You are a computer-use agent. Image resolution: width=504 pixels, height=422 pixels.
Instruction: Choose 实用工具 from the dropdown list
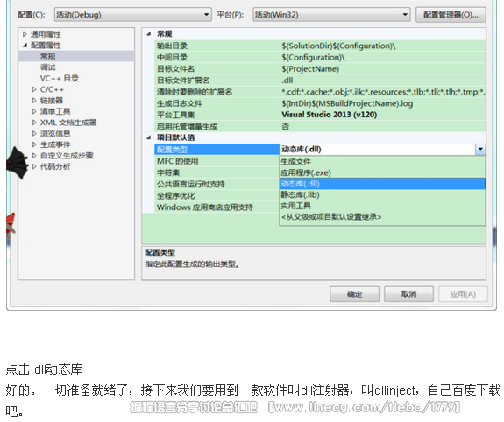[382, 206]
